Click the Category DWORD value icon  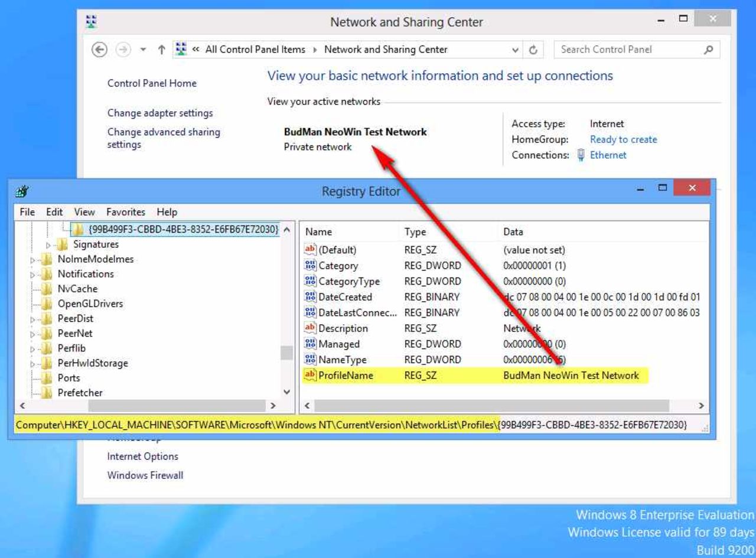pos(310,266)
